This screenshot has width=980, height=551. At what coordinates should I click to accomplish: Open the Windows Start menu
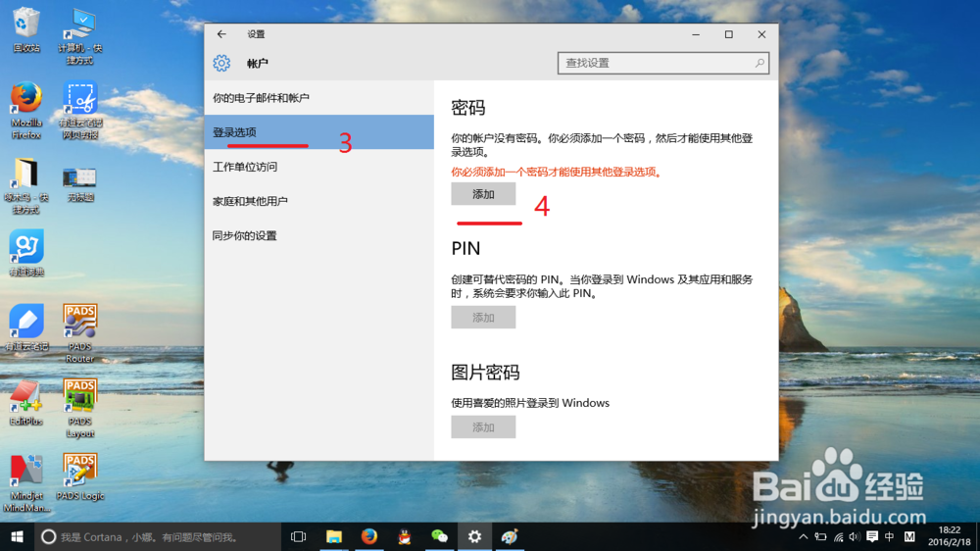point(17,536)
